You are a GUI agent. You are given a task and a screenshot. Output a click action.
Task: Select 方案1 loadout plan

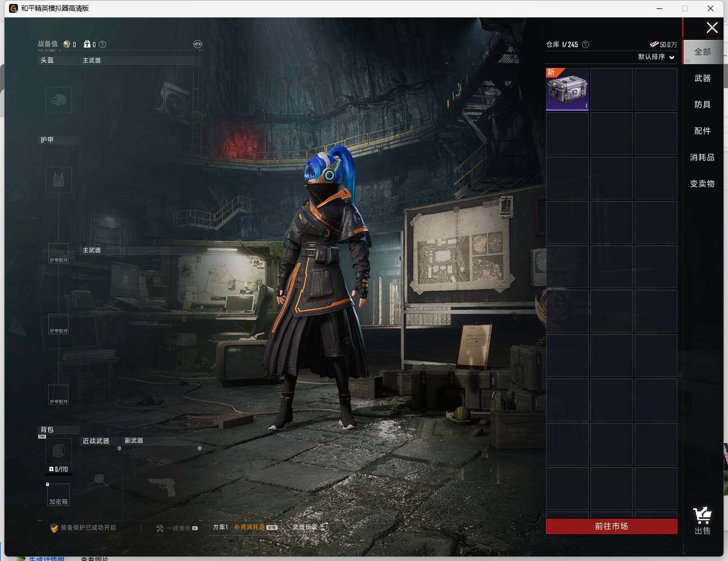tap(220, 527)
